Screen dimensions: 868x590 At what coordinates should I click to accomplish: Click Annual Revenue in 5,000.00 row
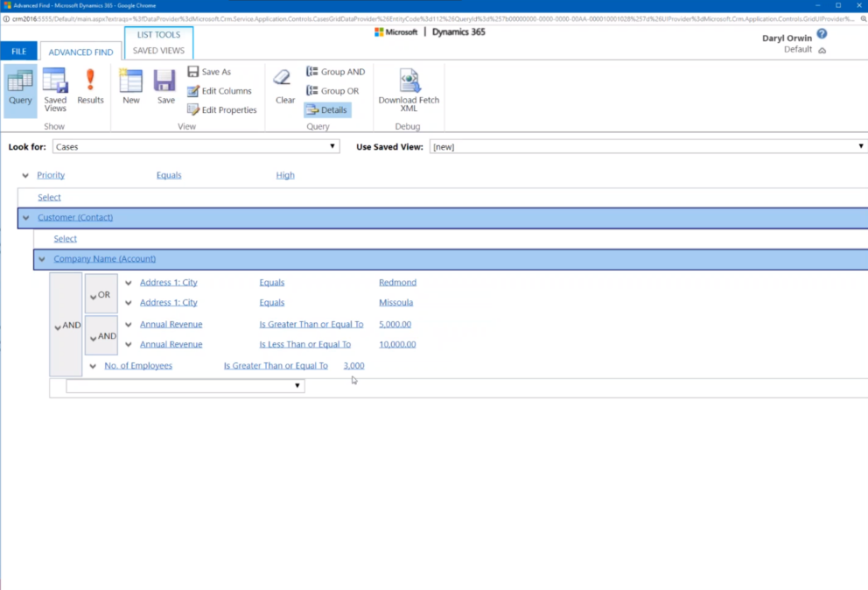171,324
